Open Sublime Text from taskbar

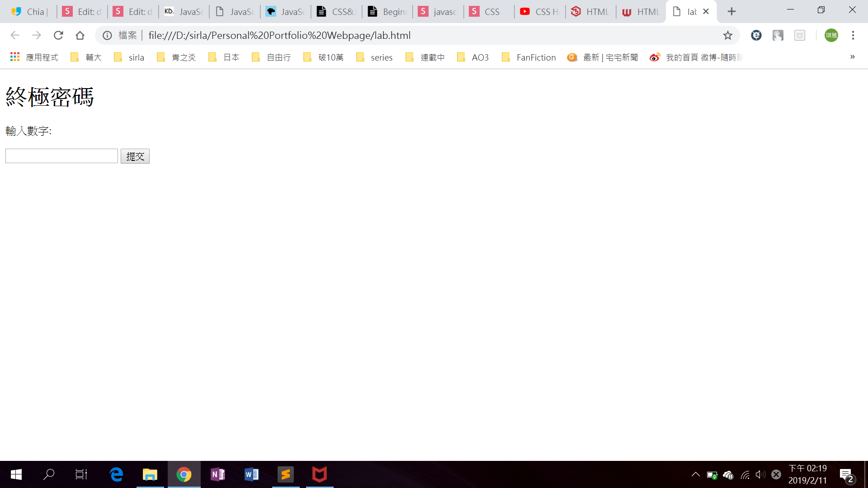click(x=286, y=474)
